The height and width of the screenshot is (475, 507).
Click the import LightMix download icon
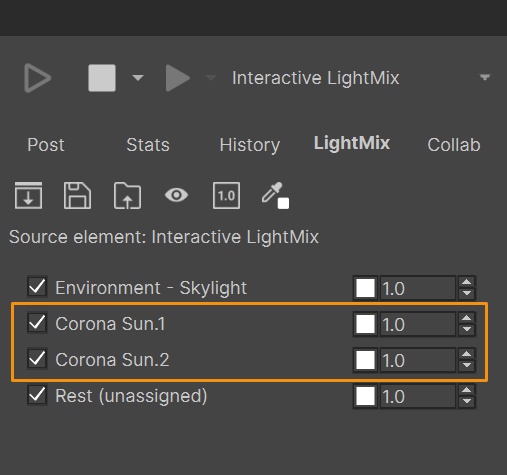[x=28, y=195]
